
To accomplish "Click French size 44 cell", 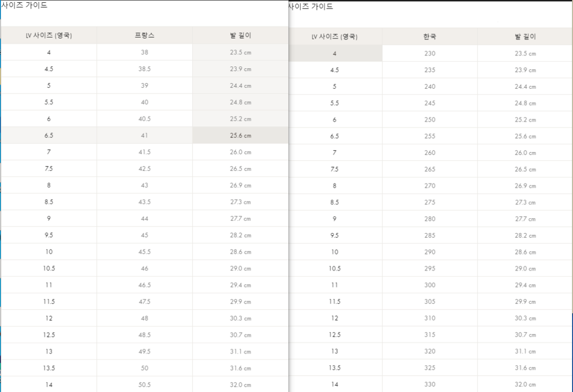I will [145, 218].
